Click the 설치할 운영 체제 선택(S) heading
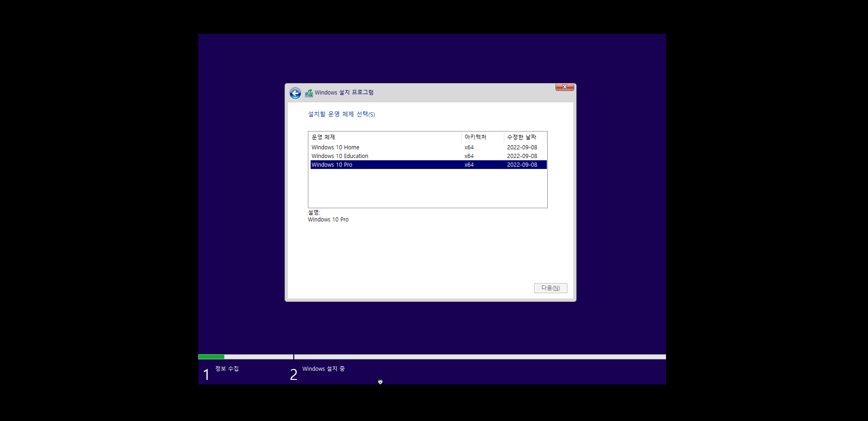Viewport: 868px width, 421px height. 341,114
